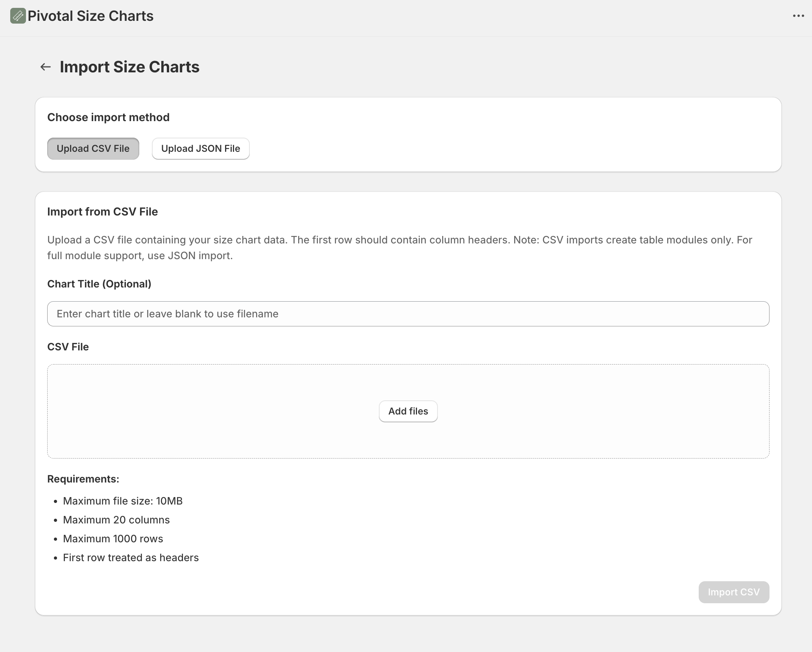
Task: Open the three-dot more options menu
Action: point(798,16)
